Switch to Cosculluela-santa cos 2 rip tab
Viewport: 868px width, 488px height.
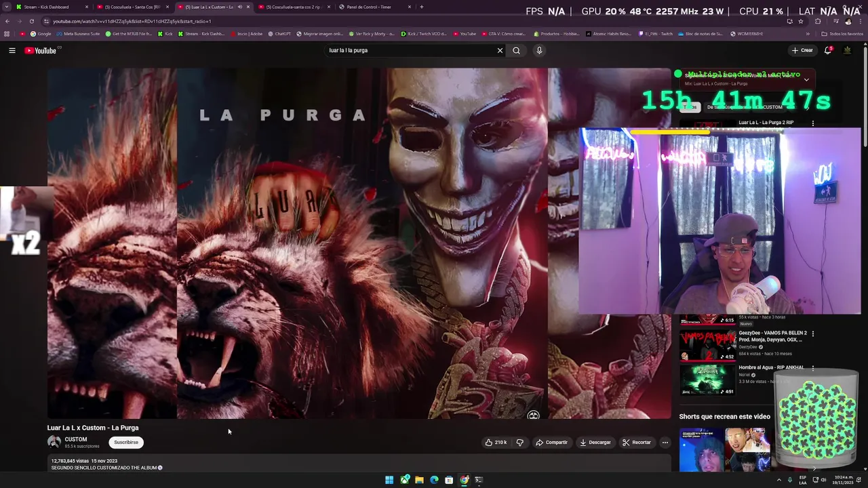(x=294, y=7)
